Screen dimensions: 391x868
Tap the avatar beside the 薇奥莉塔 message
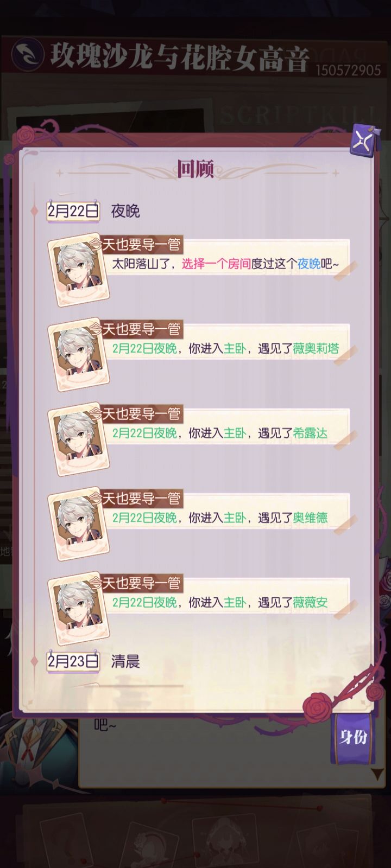point(79,354)
